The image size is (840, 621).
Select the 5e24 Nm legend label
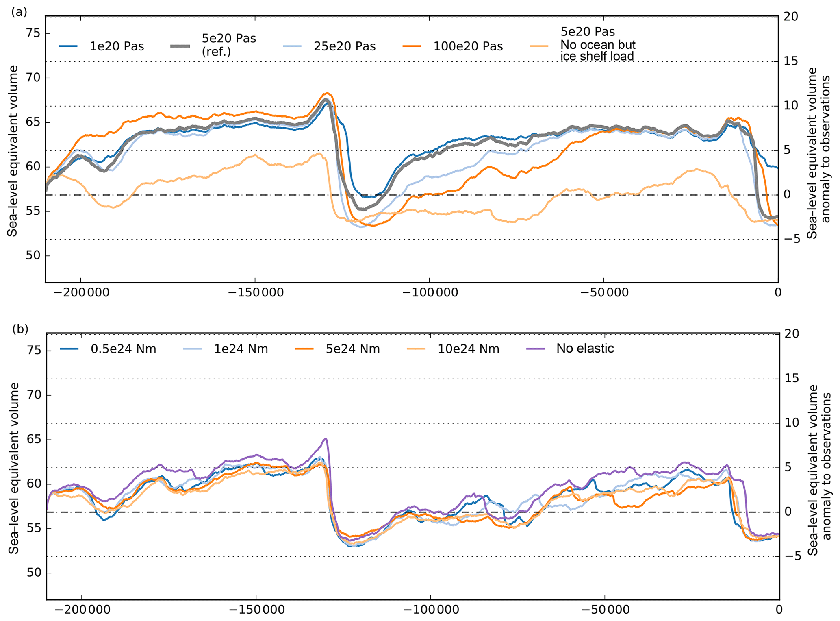tap(353, 349)
